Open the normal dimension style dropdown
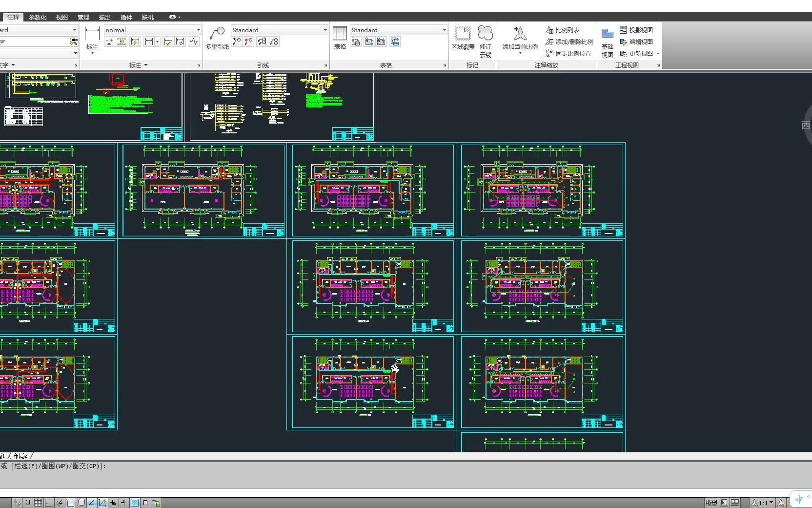Screen dimensions: 812x508 [153, 30]
